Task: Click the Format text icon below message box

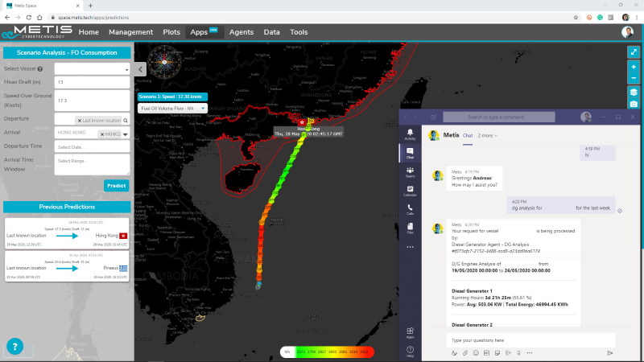Action: coord(454,353)
